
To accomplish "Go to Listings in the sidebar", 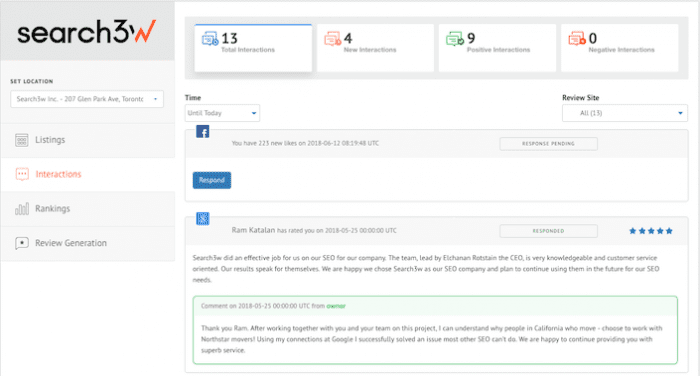I will (x=88, y=140).
